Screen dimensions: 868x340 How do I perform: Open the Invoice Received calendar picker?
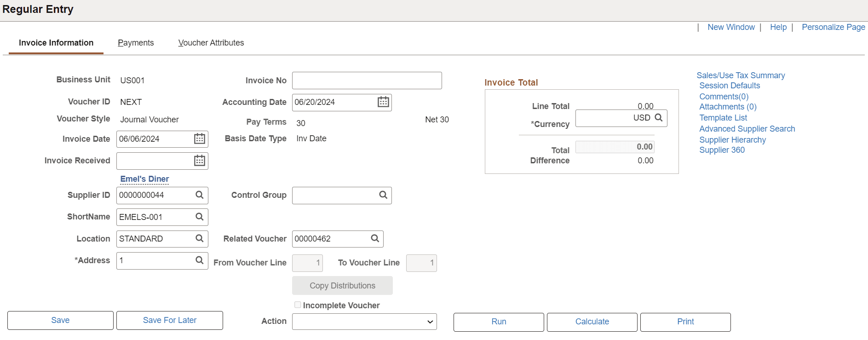coord(199,161)
